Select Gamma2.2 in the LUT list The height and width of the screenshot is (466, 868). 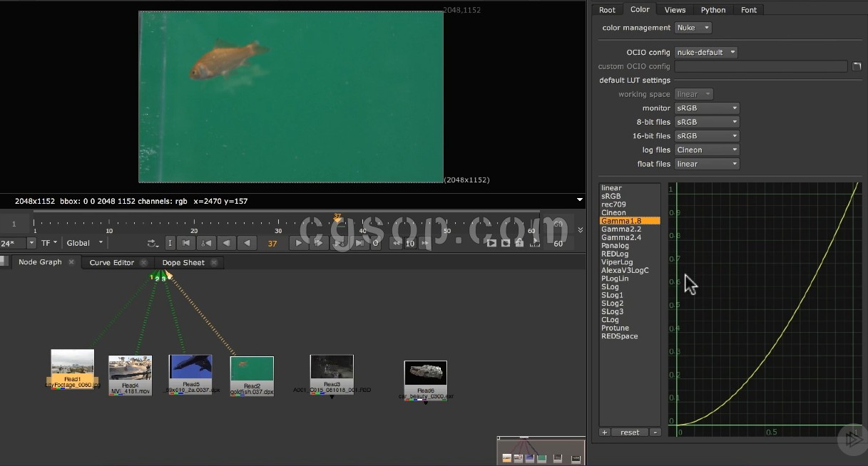click(621, 229)
